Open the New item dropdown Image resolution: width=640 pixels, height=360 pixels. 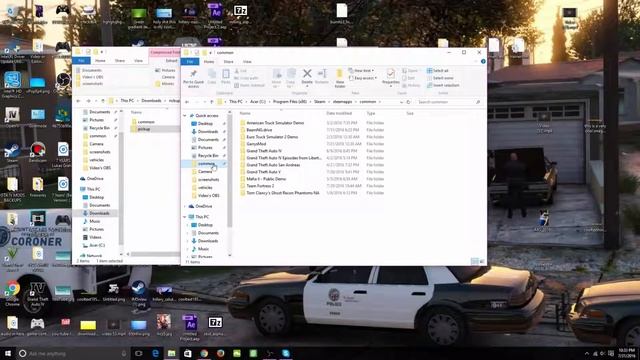362,71
